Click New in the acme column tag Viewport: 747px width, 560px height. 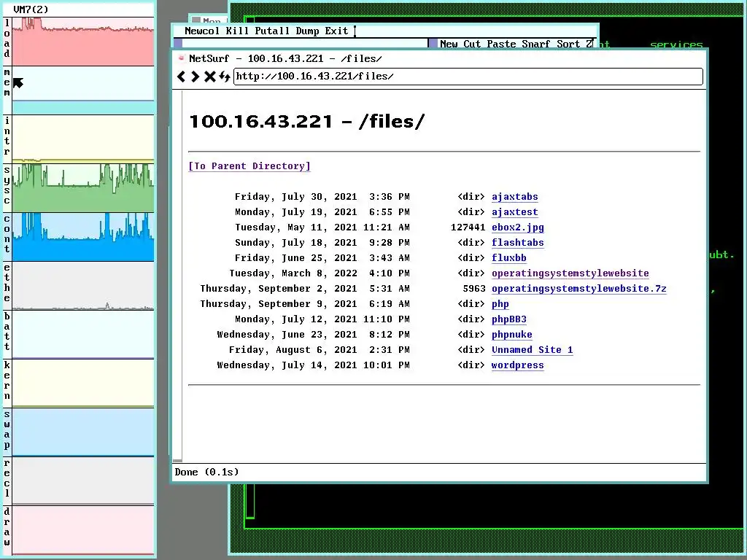pos(449,44)
